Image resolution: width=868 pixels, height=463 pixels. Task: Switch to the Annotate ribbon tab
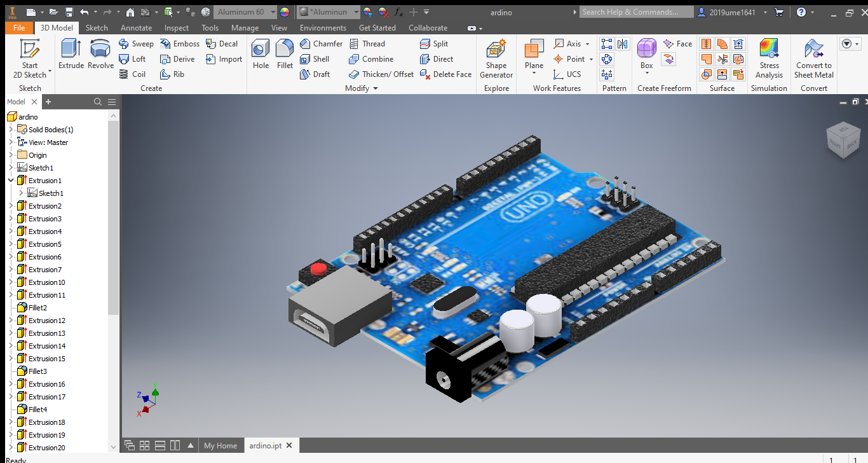click(x=136, y=28)
